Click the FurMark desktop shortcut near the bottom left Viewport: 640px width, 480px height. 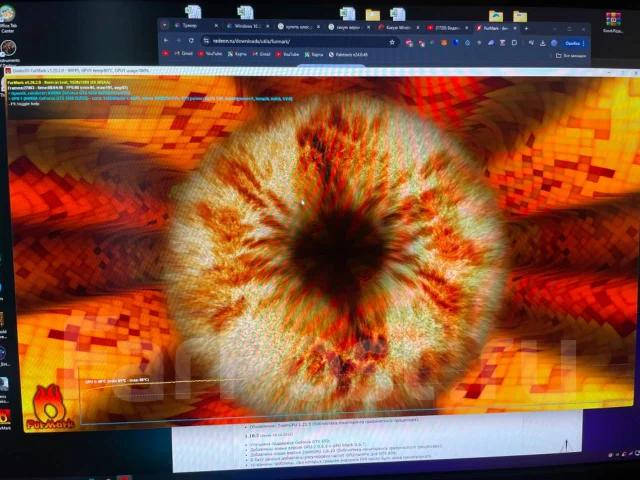[5, 420]
